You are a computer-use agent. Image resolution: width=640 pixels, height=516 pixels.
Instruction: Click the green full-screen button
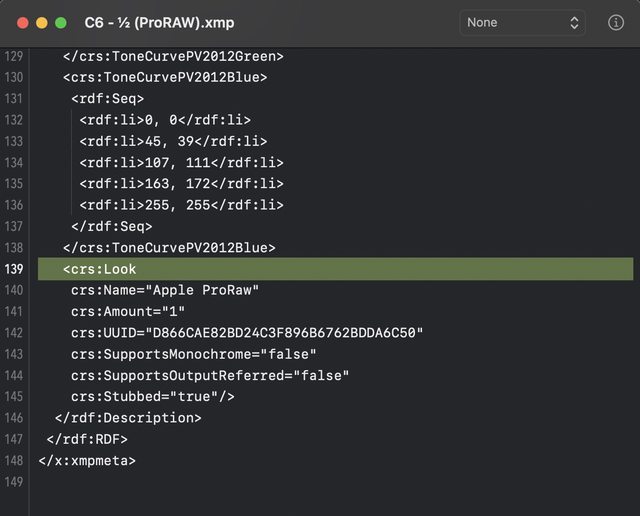tap(61, 22)
